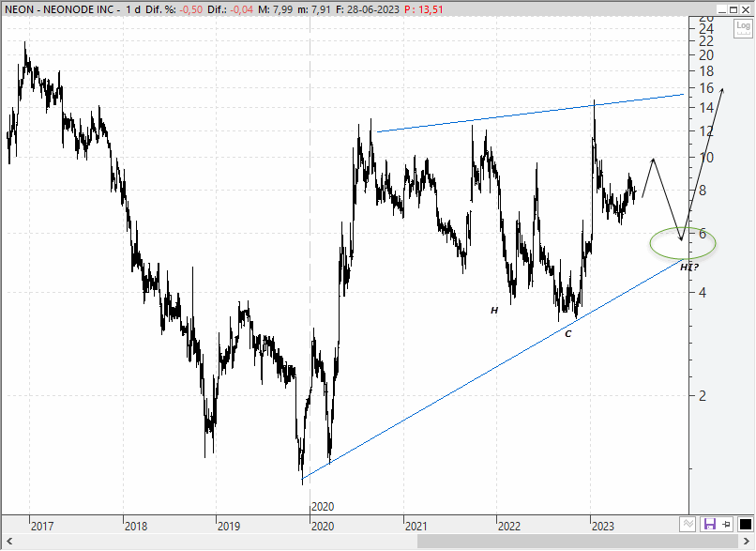Click the purple floppy disk save icon

[x=709, y=524]
